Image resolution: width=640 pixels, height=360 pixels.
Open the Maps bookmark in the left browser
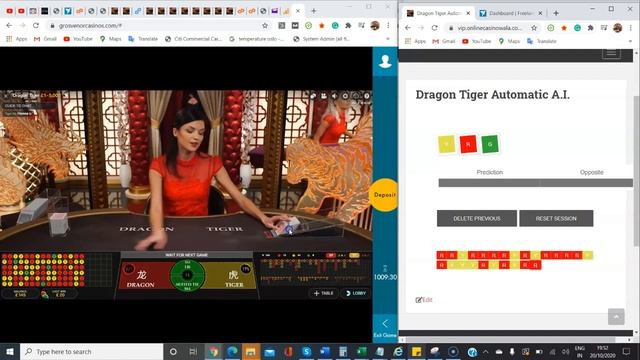point(111,39)
